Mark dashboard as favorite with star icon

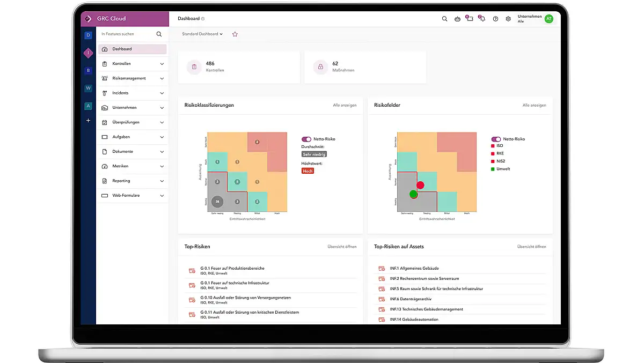click(x=235, y=34)
